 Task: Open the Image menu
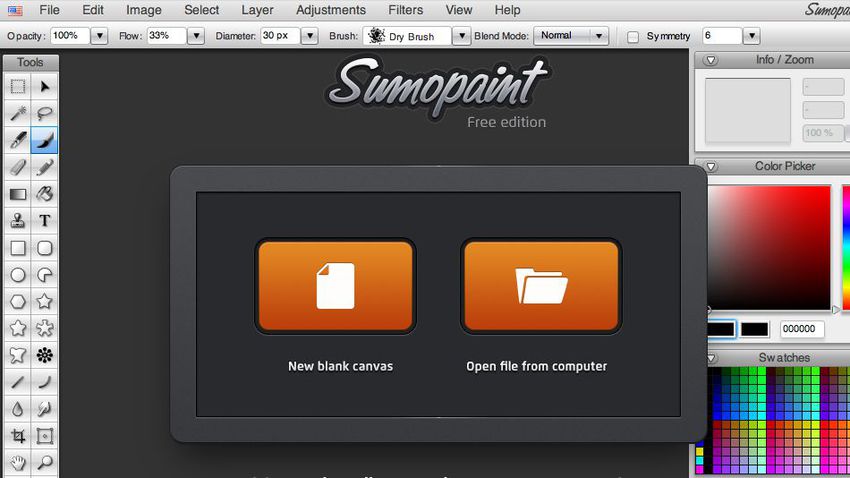144,10
